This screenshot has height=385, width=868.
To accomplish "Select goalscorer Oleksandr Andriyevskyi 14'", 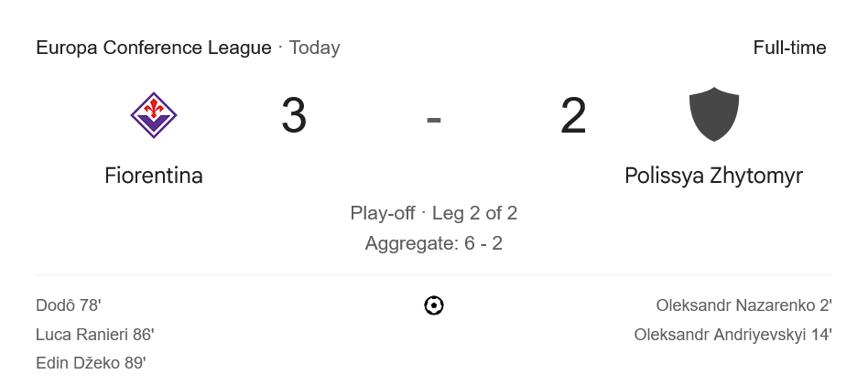I will (732, 335).
